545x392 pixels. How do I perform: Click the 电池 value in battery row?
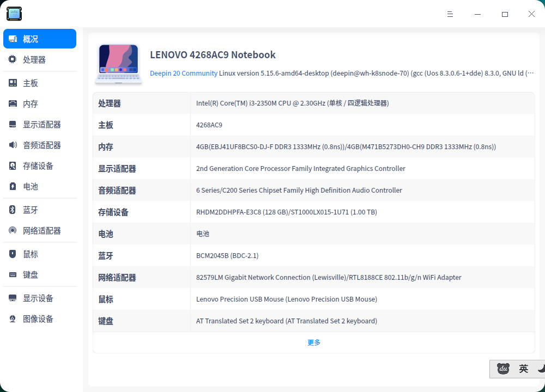point(203,234)
